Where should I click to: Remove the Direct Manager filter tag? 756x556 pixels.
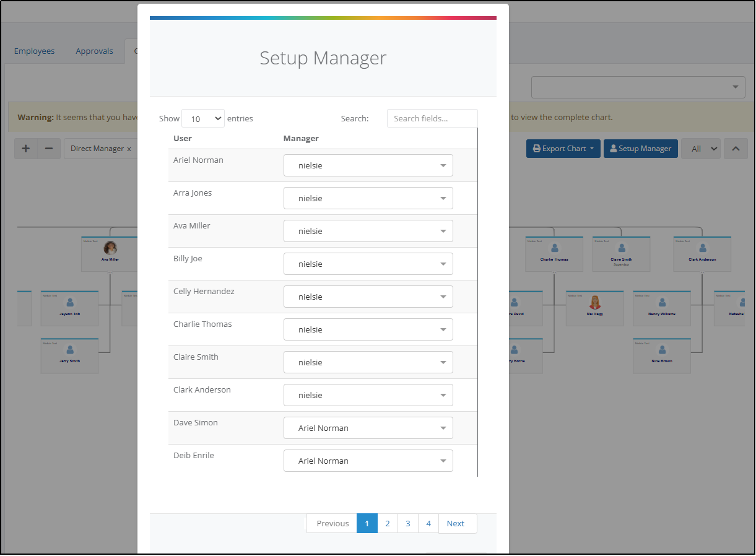[x=129, y=149]
